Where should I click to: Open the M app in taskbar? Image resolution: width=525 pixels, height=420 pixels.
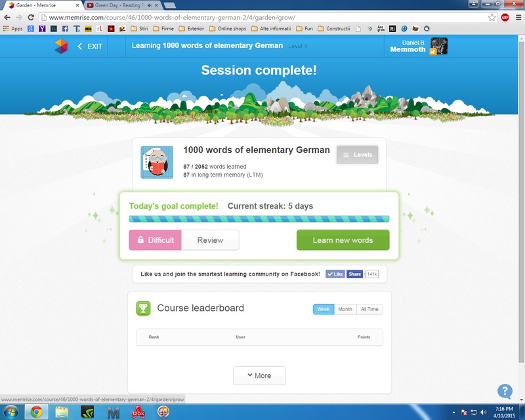[x=113, y=413]
